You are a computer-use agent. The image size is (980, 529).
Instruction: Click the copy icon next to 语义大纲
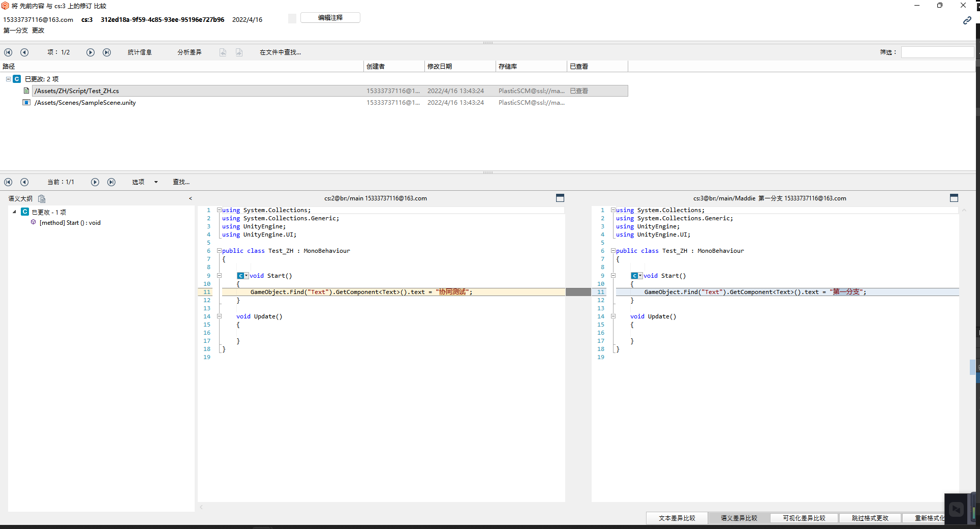point(42,199)
